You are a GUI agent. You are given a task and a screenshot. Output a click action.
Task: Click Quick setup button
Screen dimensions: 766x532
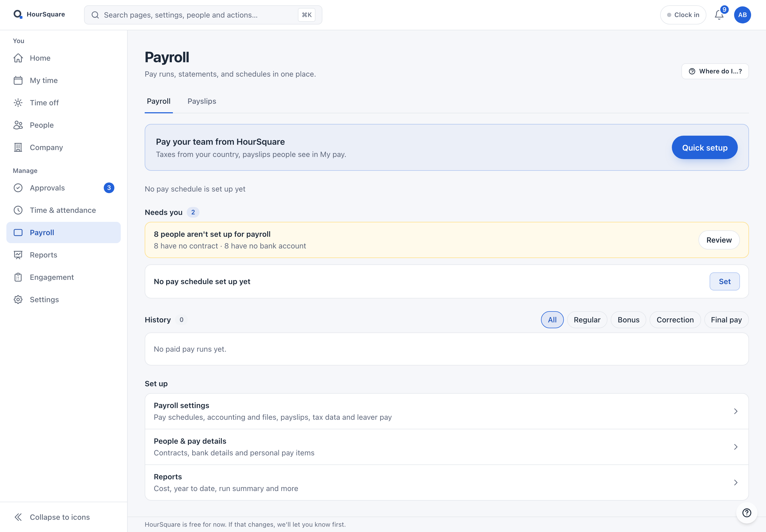pos(705,147)
